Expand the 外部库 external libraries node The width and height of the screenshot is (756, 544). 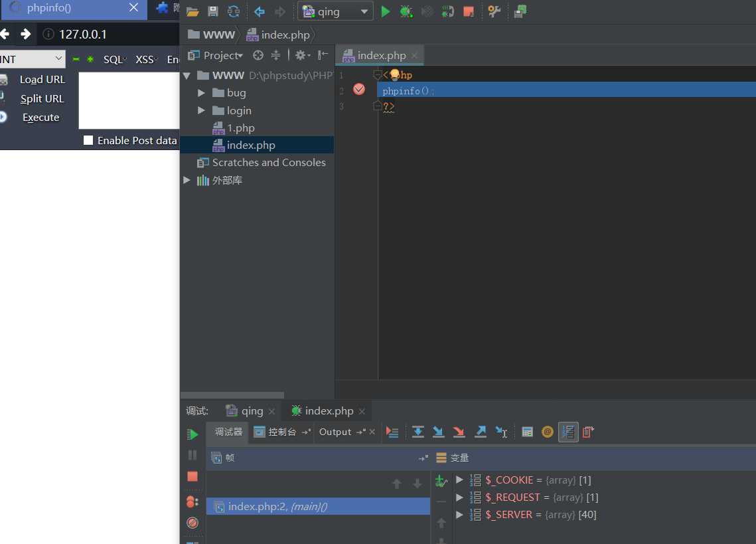pos(187,180)
